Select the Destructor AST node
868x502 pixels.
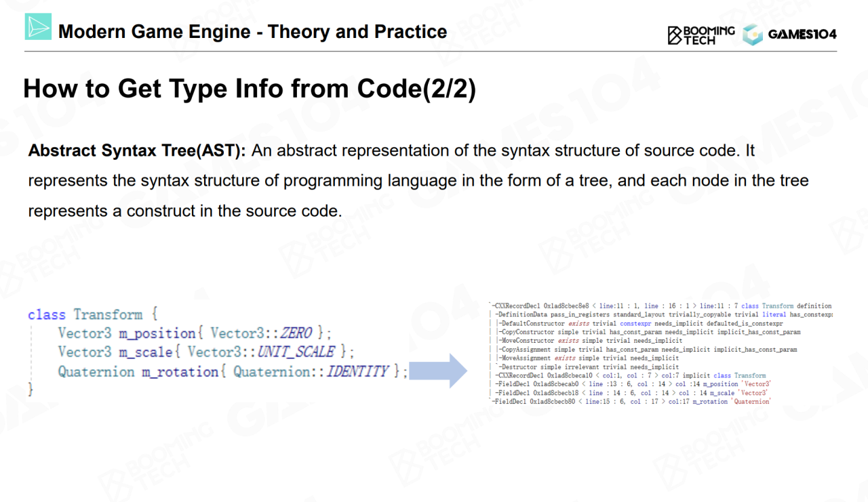coord(587,367)
